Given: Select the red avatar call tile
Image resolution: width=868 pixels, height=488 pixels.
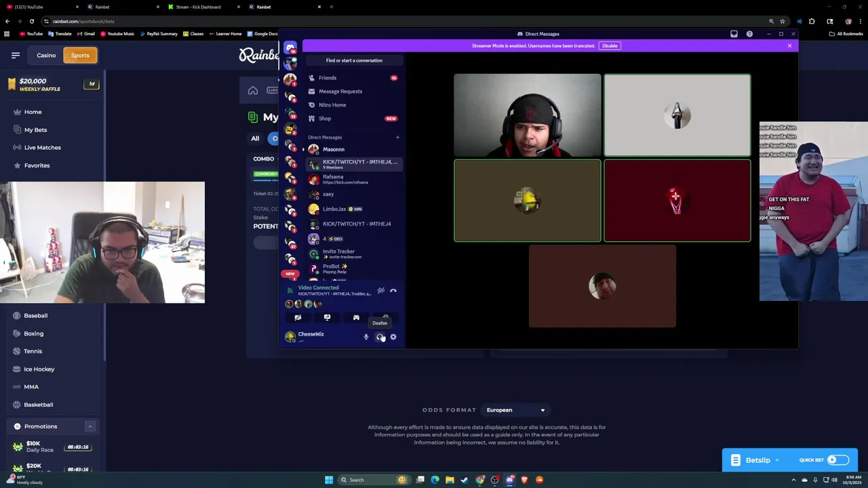Looking at the screenshot, I should (x=677, y=201).
